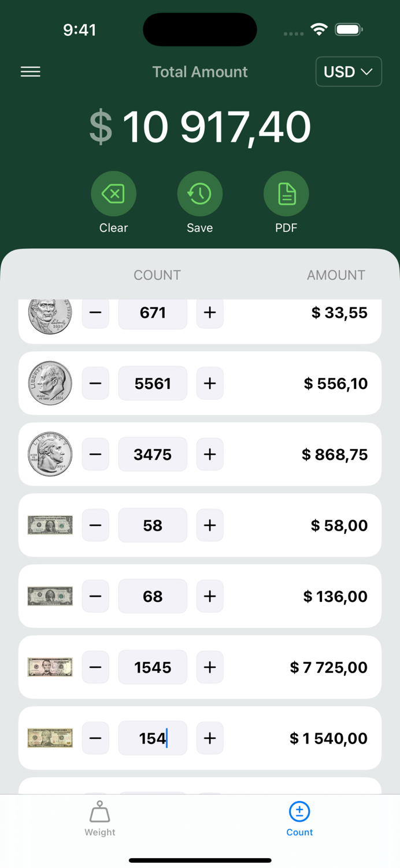This screenshot has height=868, width=400.
Task: Tap the five dollar bill image
Action: 50,667
